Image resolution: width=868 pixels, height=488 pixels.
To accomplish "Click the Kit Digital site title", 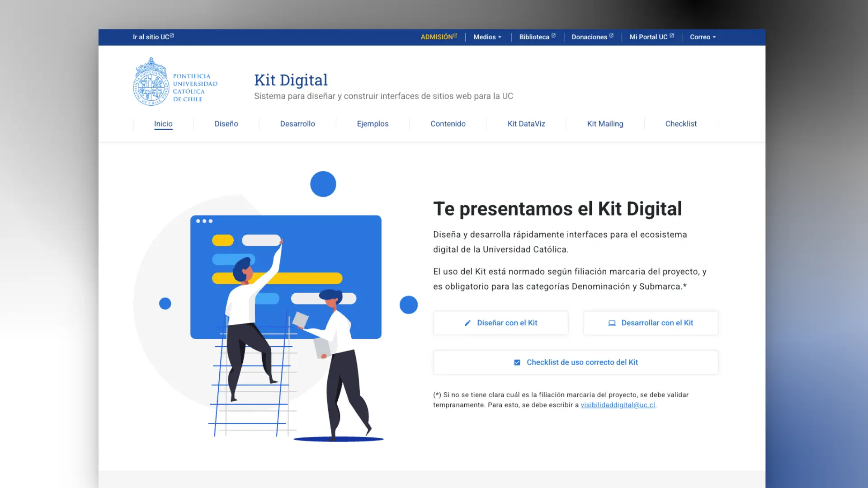I will (291, 80).
